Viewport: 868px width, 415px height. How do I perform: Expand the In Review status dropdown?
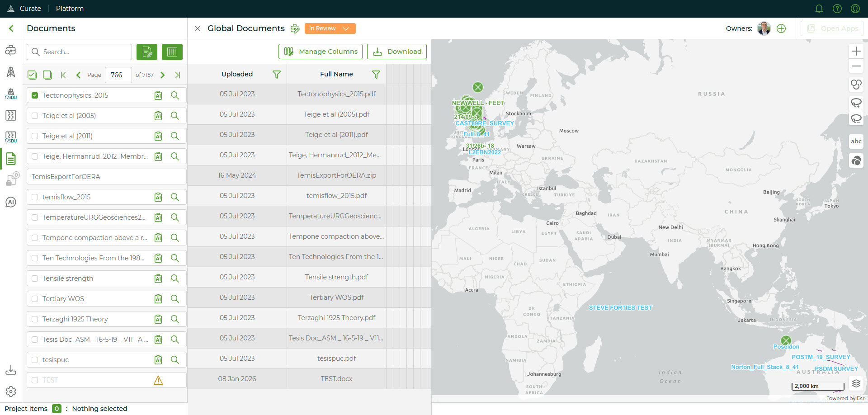coord(330,28)
